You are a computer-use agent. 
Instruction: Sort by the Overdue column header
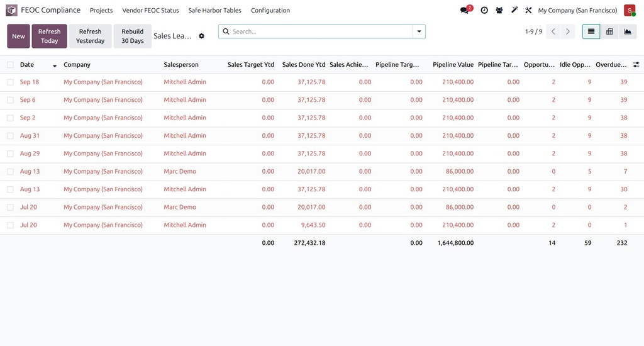pyautogui.click(x=611, y=65)
